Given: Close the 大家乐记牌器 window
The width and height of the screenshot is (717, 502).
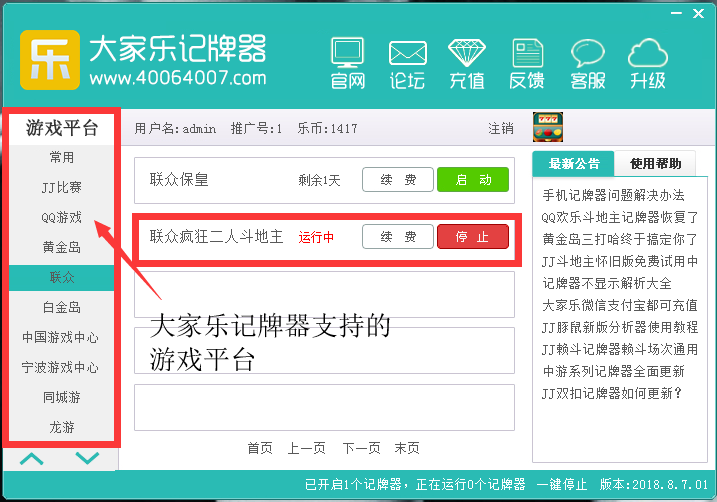Looking at the screenshot, I should tap(698, 14).
